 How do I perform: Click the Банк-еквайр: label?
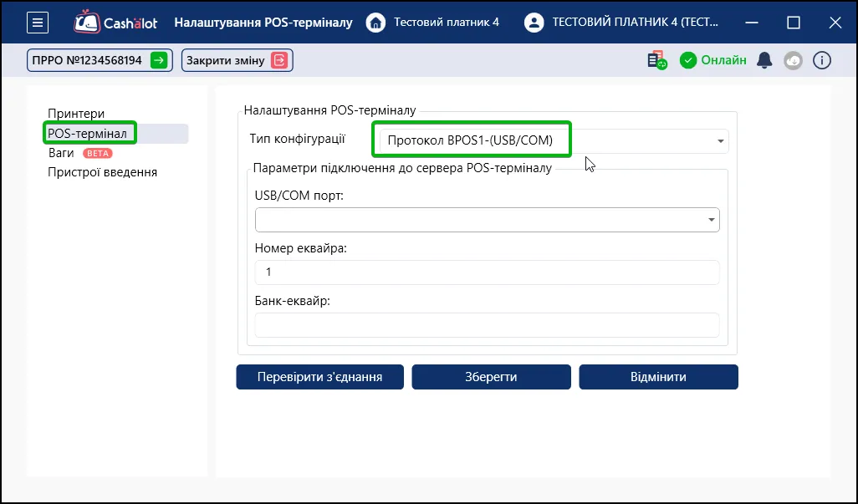click(293, 301)
